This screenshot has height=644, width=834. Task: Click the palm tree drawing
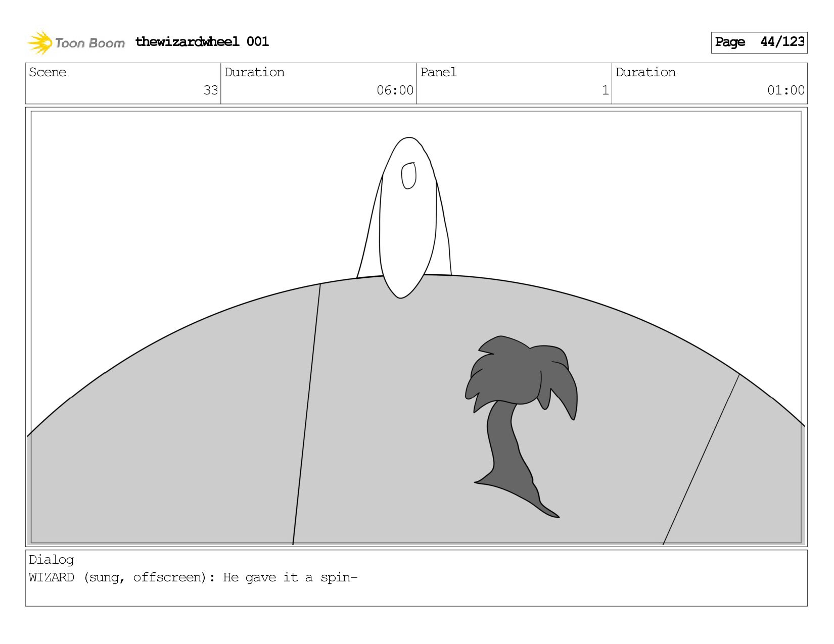tap(521, 426)
